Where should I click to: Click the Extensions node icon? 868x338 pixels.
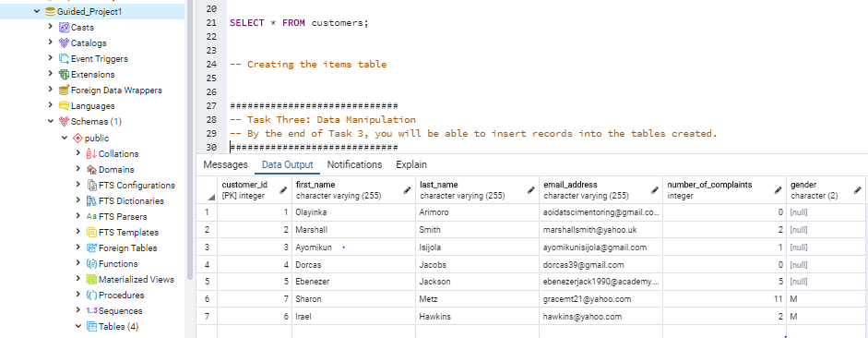(x=65, y=74)
